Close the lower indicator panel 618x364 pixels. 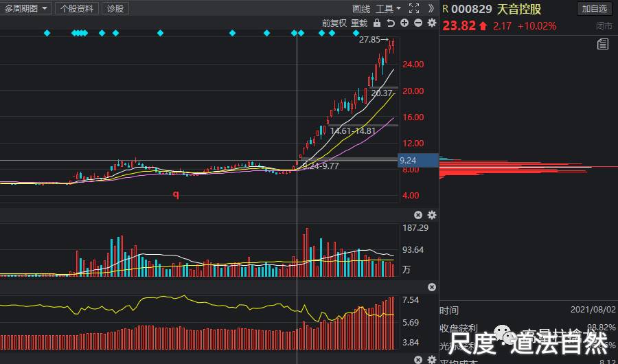[432, 287]
